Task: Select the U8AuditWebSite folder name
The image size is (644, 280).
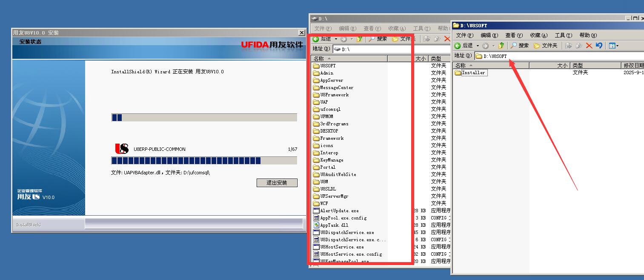Action: [338, 175]
